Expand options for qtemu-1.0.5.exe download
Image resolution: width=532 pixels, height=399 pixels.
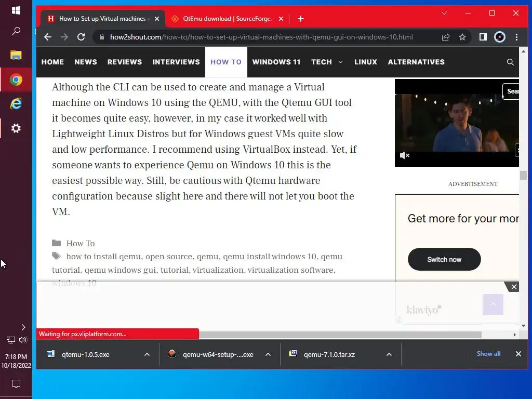coord(147,354)
